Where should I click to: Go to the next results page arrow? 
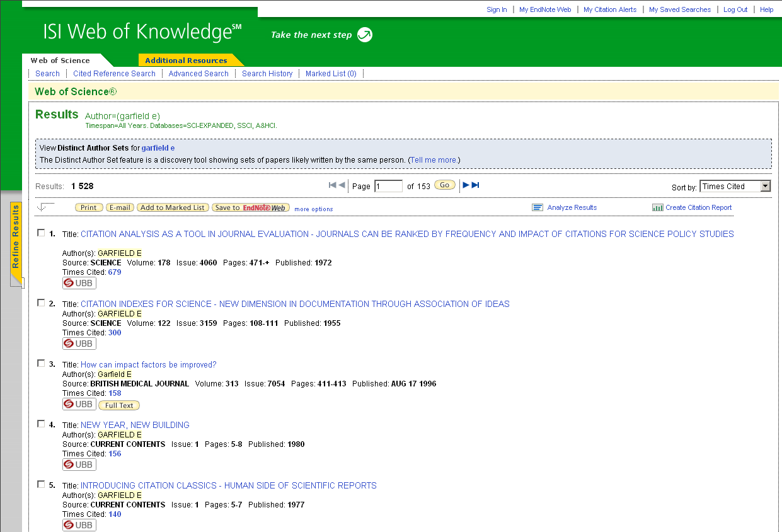point(466,185)
